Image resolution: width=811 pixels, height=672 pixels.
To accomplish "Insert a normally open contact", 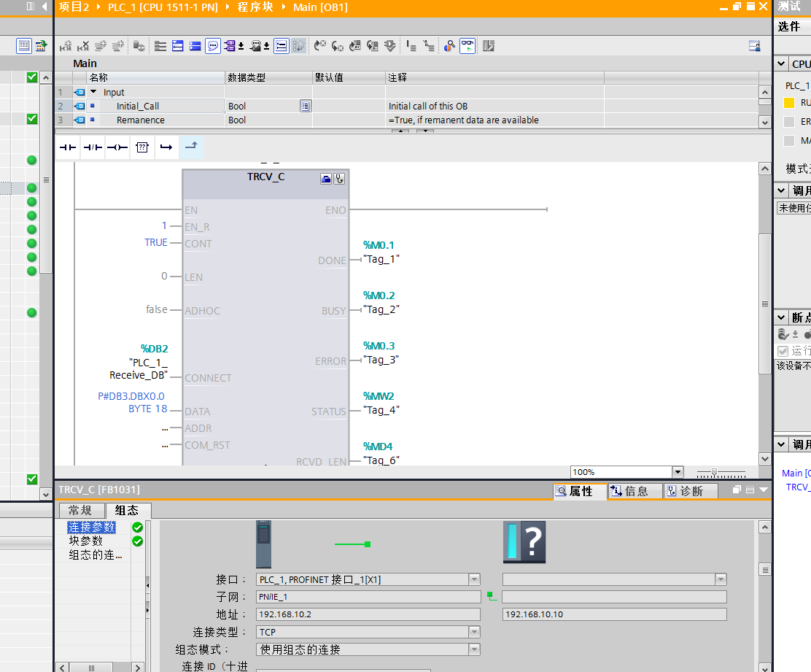I will pyautogui.click(x=68, y=147).
